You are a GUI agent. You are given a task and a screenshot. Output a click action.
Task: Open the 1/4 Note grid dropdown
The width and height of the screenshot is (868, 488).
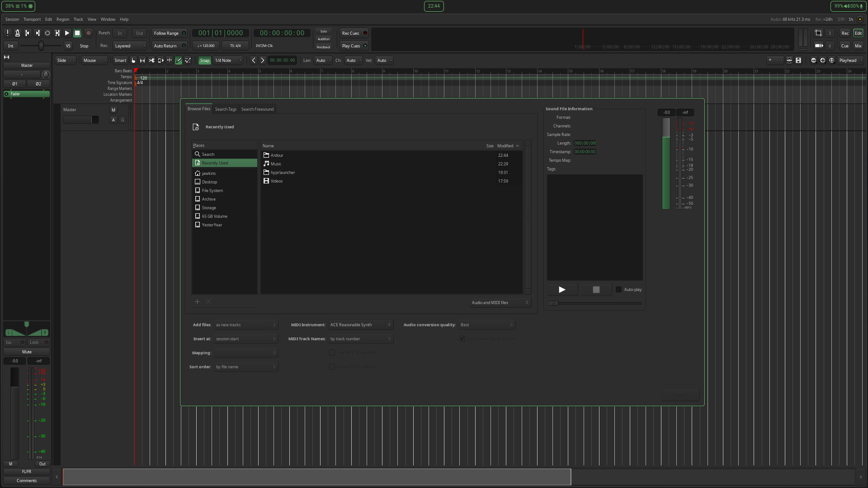pyautogui.click(x=228, y=61)
